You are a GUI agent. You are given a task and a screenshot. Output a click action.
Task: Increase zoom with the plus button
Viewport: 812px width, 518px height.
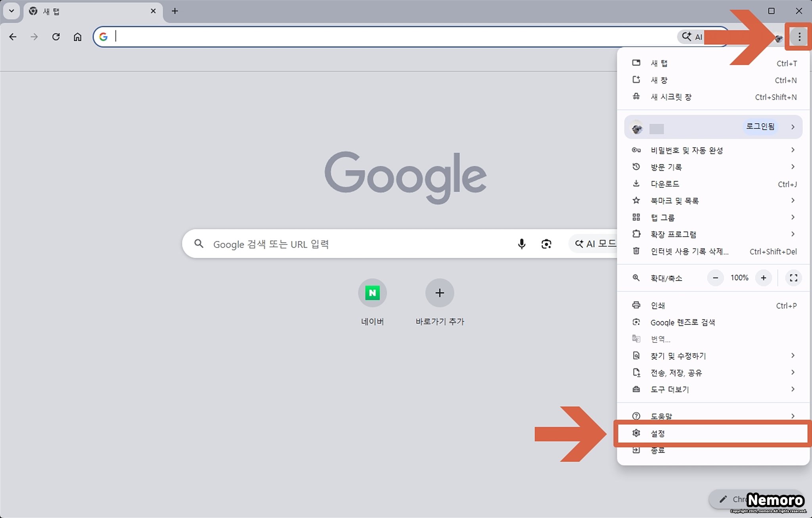tap(763, 278)
